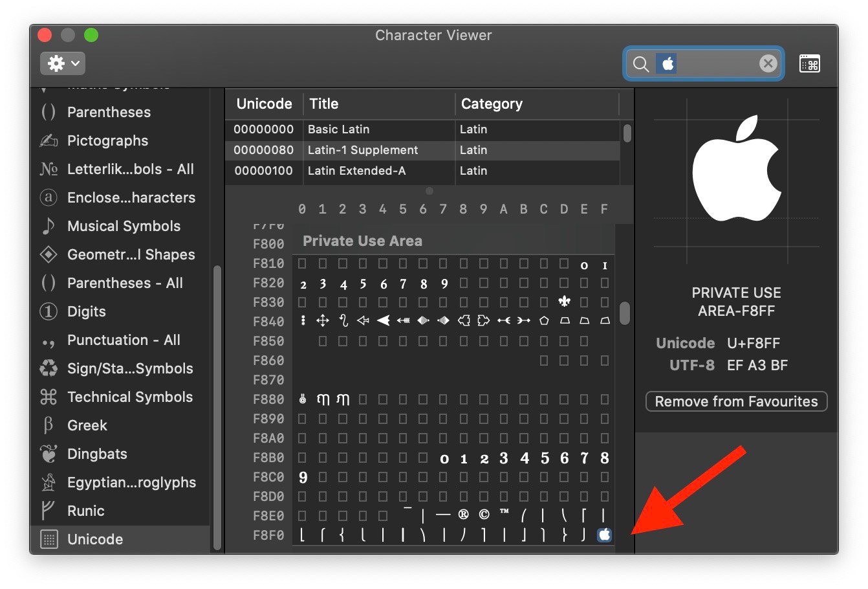
Task: Select the four-way arrows glyph in row F840
Action: coord(322,320)
